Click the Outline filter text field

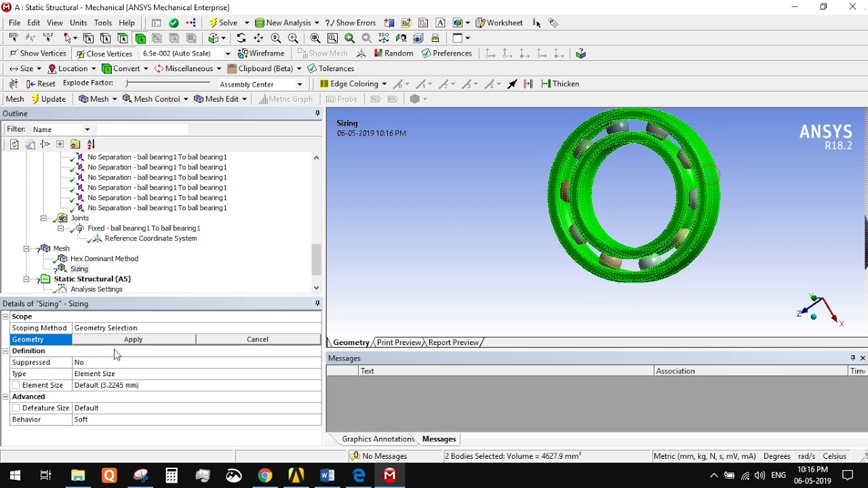coord(142,129)
